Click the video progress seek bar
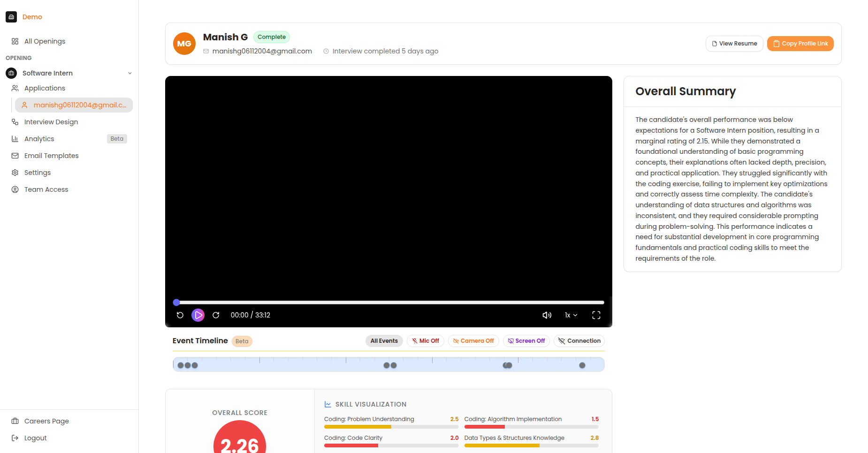The width and height of the screenshot is (868, 453). (389, 302)
